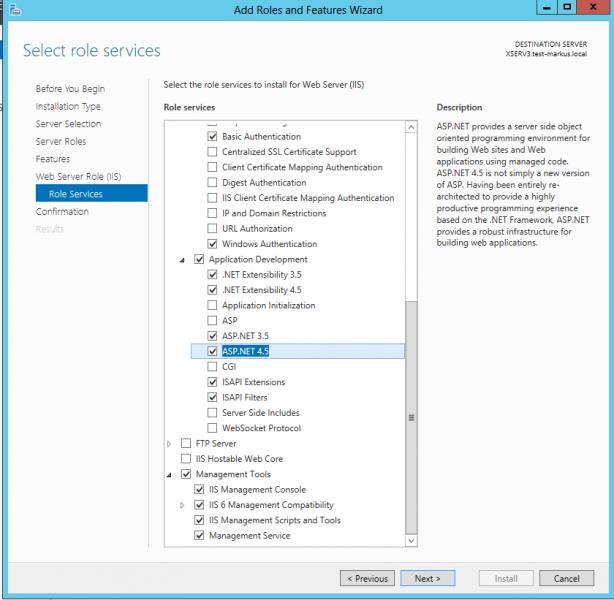Viewport: 614px width, 600px height.
Task: Cancel the Add Roles wizard
Action: point(566,578)
